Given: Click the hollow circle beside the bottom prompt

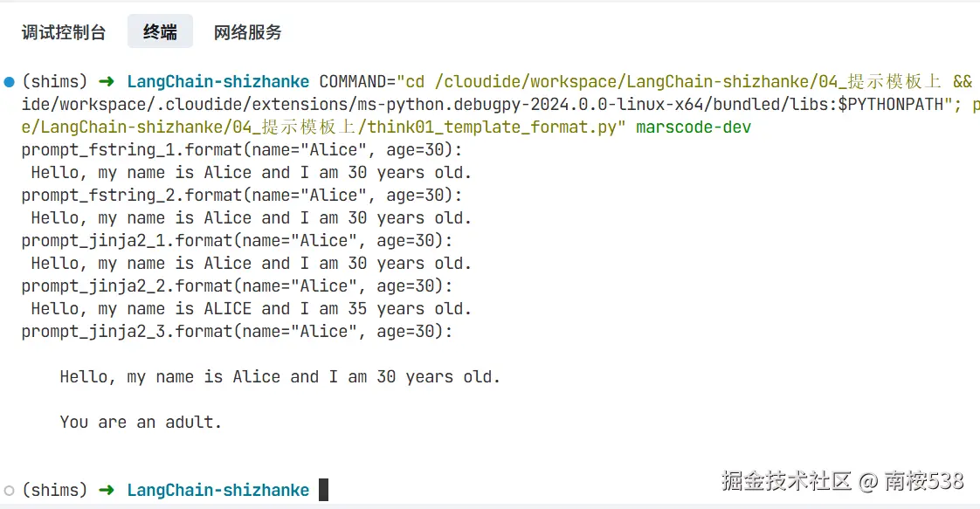Looking at the screenshot, I should (9, 490).
